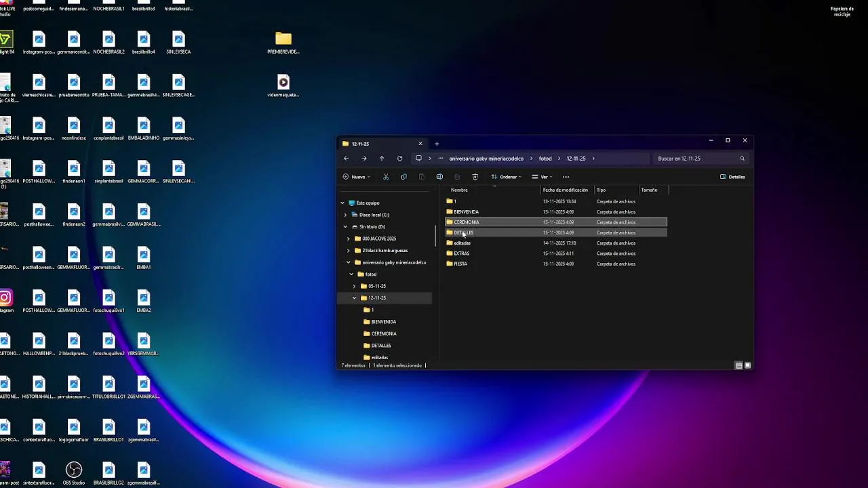
Task: Select EMBA1 desktop image file
Action: tap(143, 258)
